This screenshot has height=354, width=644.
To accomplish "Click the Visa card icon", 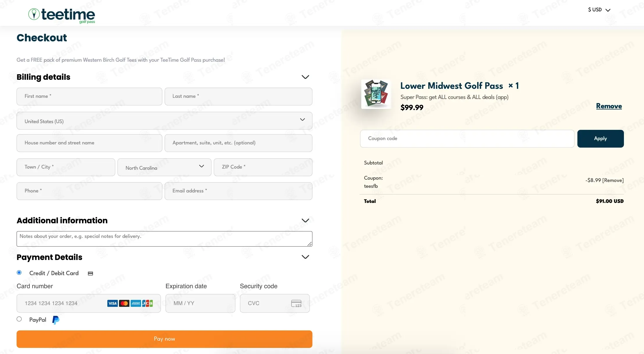I will click(x=112, y=303).
